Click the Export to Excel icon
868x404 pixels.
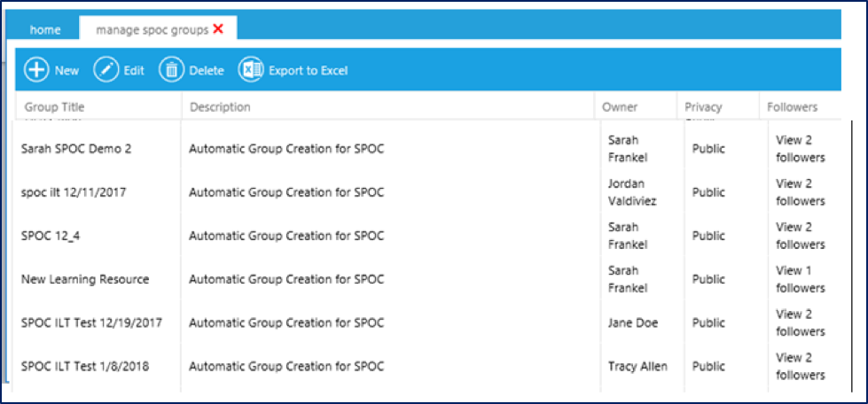[252, 70]
